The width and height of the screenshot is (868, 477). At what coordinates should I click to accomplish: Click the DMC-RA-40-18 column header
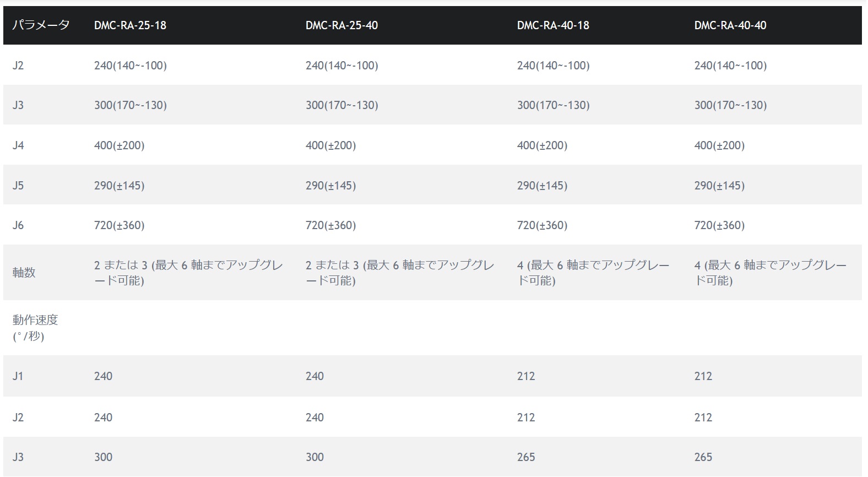pos(553,25)
